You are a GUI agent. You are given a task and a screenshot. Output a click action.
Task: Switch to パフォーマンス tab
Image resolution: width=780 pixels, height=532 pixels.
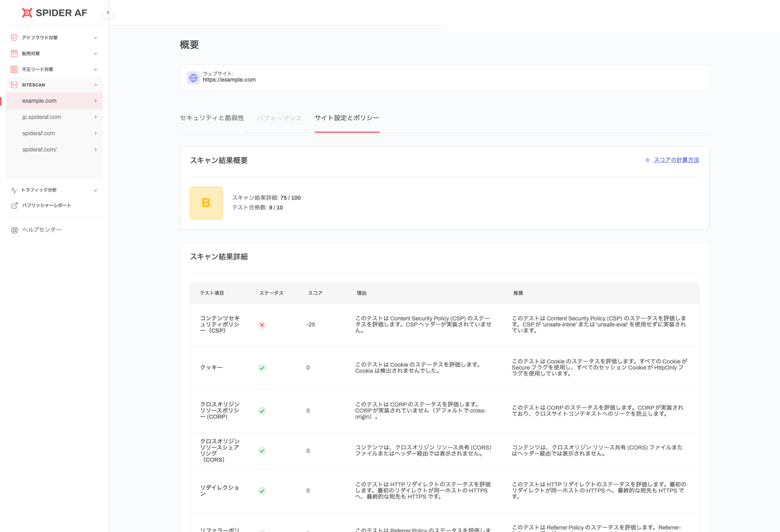(x=279, y=118)
